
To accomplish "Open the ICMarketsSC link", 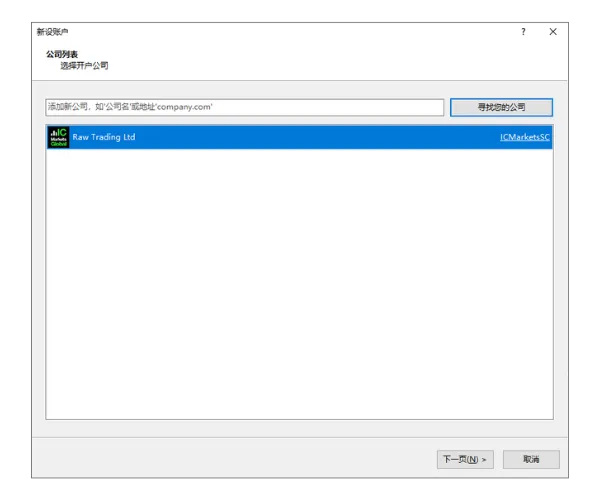I will point(525,138).
